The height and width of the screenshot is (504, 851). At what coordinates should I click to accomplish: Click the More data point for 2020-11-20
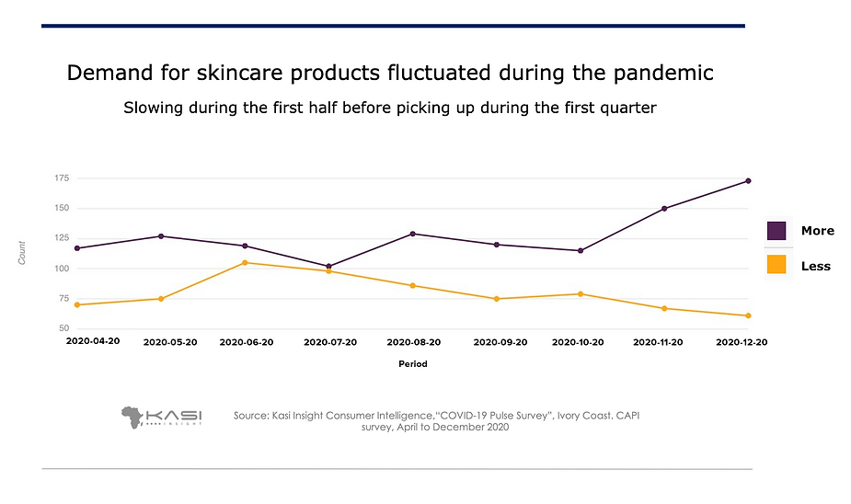click(x=664, y=209)
